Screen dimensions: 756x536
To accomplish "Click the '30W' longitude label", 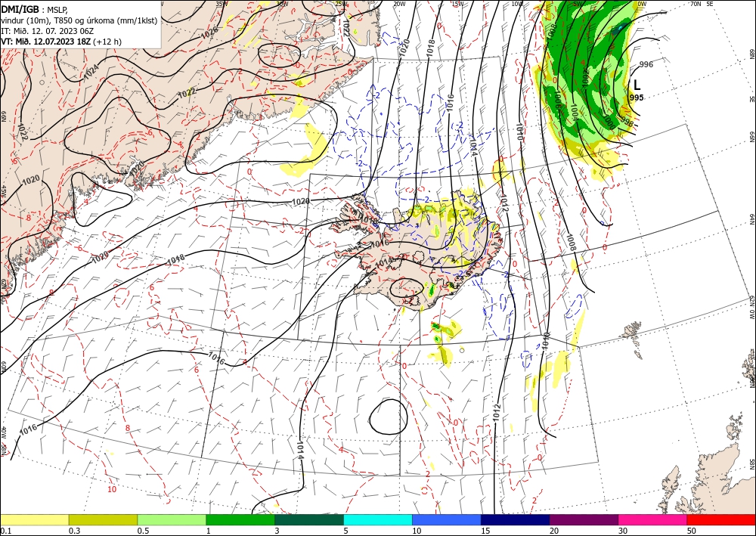I will pyautogui.click(x=283, y=4).
